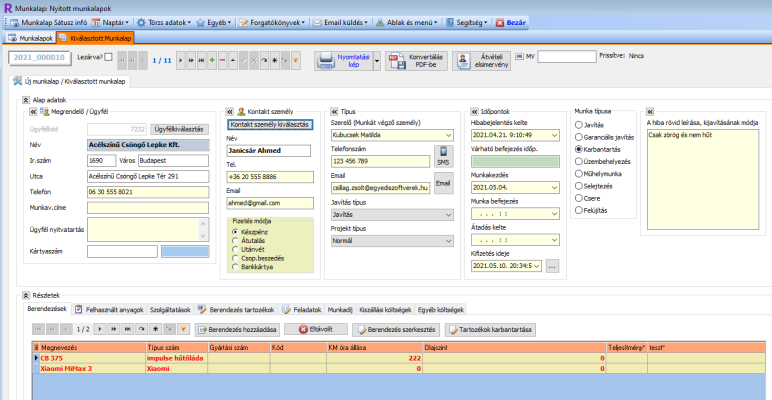
Task: Select CB 375 equipment row
Action: click(x=399, y=358)
